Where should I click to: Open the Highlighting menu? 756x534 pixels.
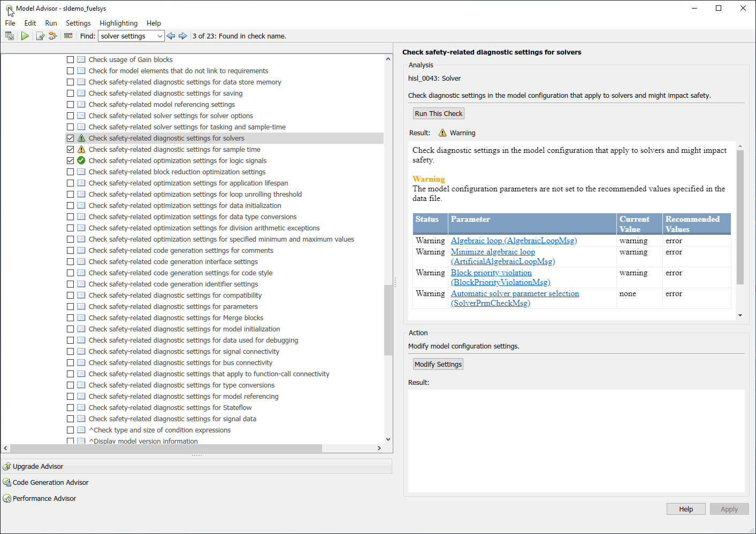click(x=118, y=23)
